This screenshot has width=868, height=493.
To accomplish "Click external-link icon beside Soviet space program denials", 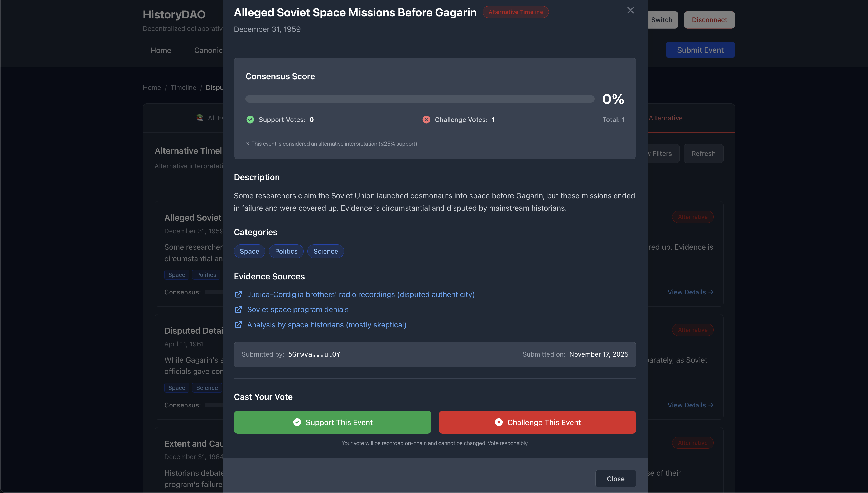I will [239, 309].
